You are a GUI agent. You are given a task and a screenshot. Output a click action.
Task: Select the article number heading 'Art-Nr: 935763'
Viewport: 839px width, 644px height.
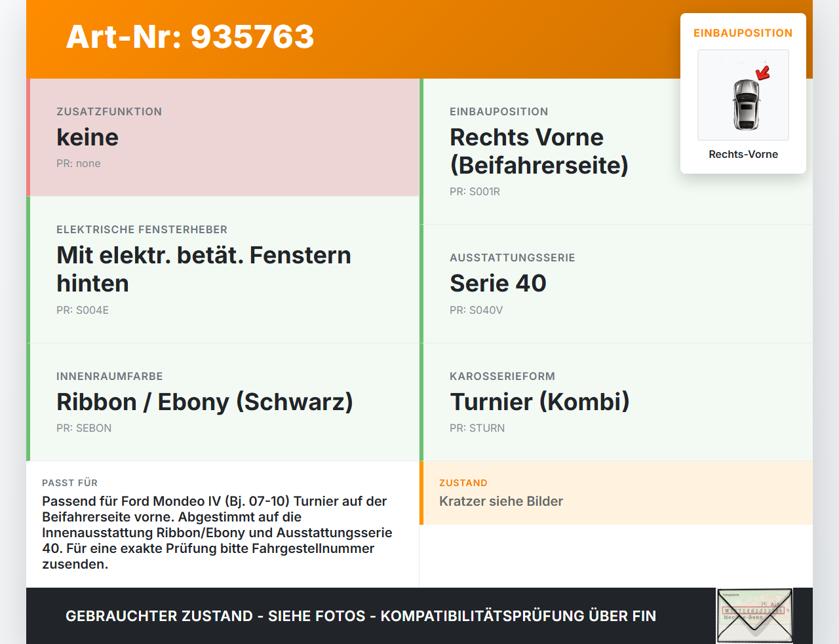(x=190, y=37)
